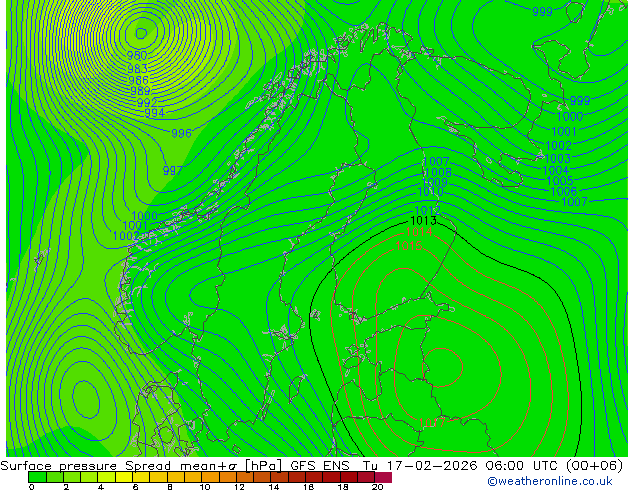
Task: Click the 986 isobar label
Action: [x=139, y=80]
